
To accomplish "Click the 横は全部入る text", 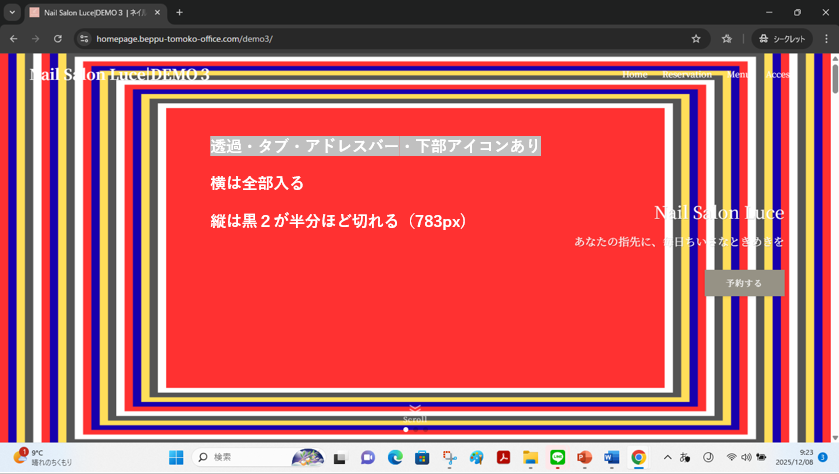I will pos(257,184).
